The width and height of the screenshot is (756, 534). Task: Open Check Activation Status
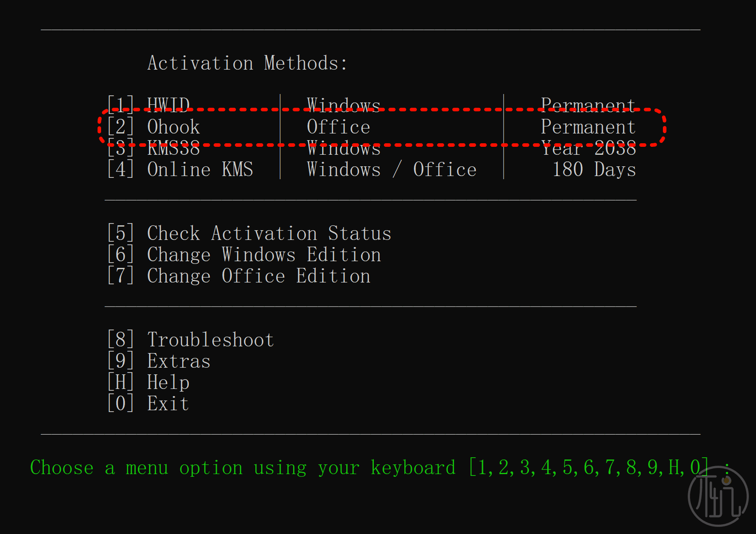coord(269,233)
